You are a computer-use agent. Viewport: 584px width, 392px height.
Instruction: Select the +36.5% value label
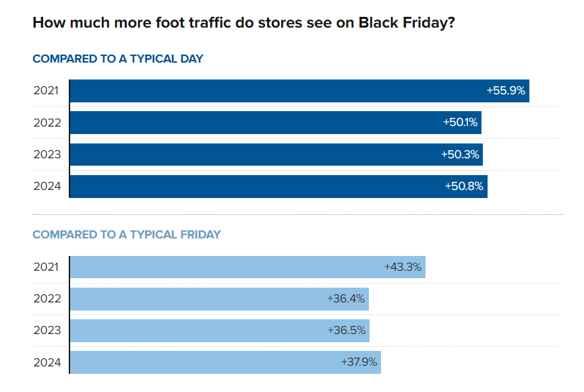[x=346, y=331]
